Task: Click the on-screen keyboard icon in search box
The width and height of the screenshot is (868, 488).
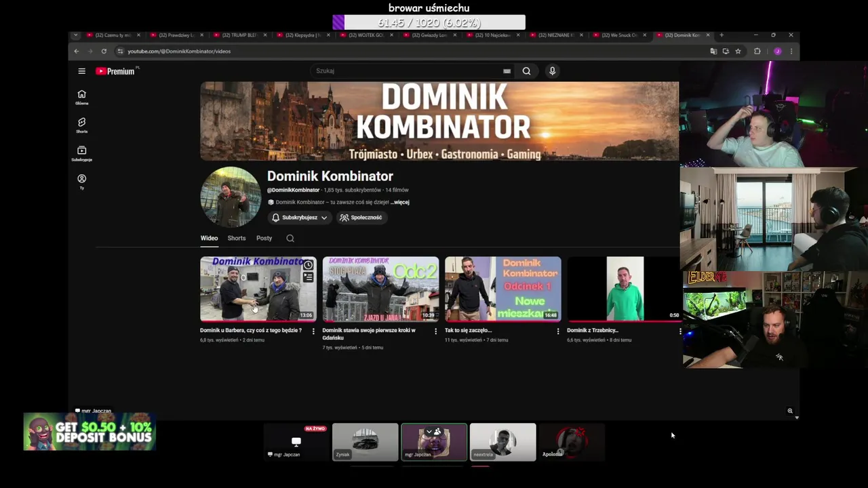Action: point(507,71)
